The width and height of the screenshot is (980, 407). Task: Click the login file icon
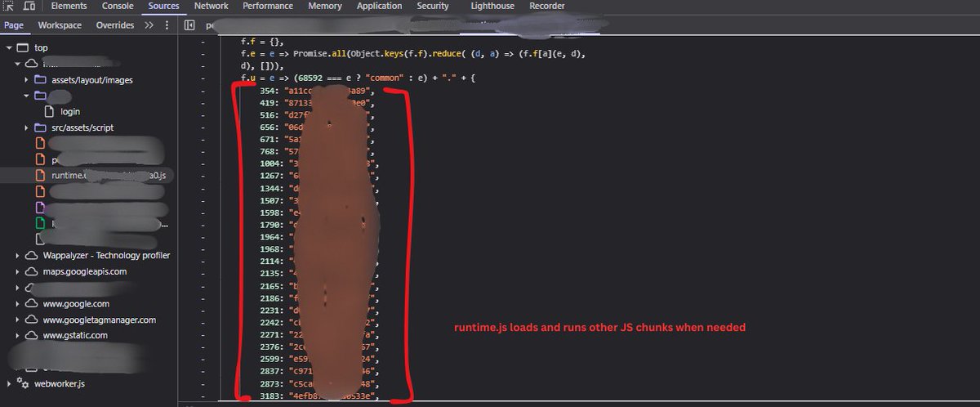point(49,111)
